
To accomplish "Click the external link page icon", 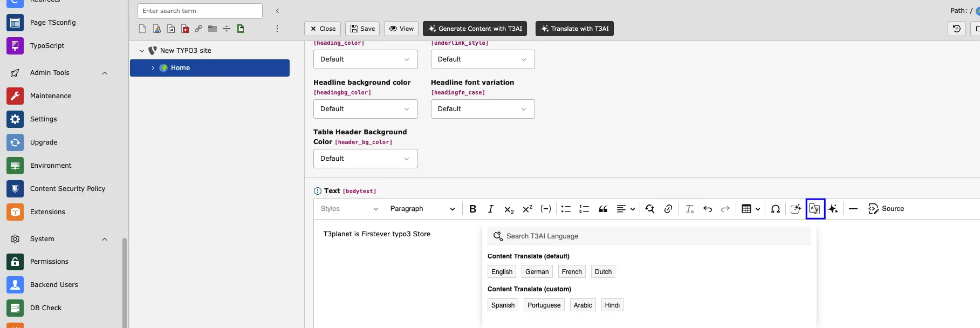I will (x=198, y=29).
